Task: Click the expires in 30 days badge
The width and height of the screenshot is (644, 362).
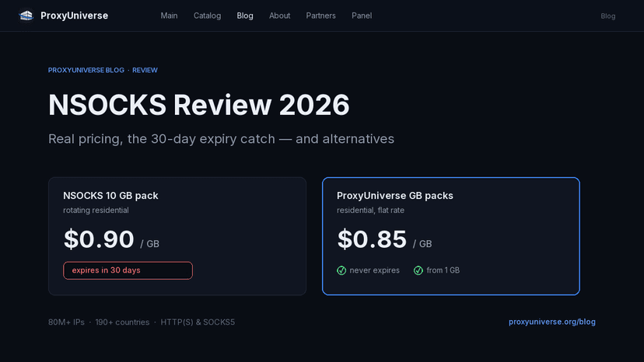Action: coord(128,270)
